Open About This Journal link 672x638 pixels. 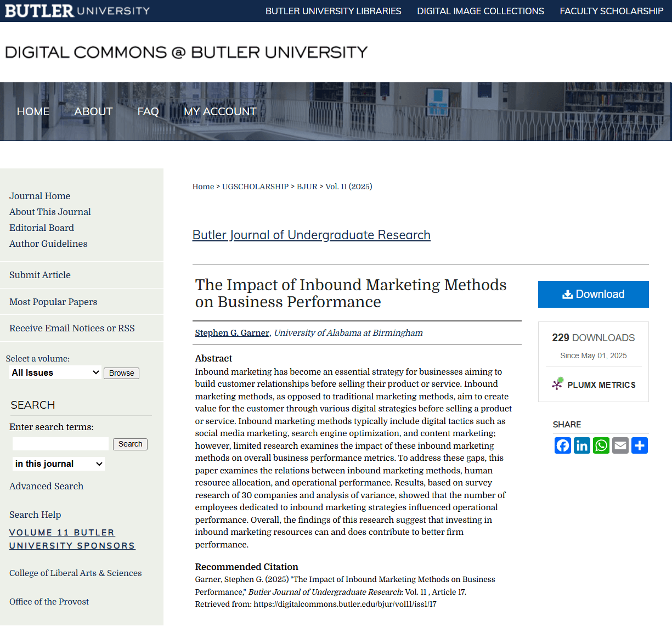[x=50, y=212]
